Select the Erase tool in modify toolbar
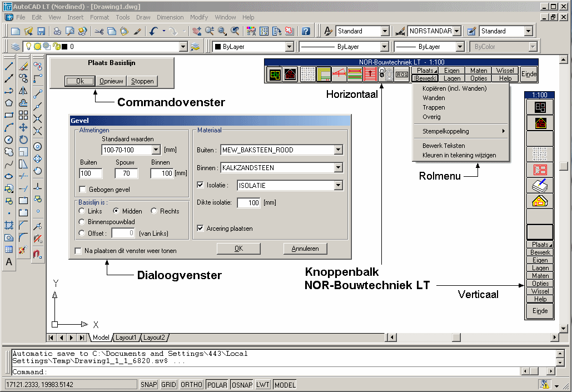Image resolution: width=572 pixels, height=392 pixels. click(23, 66)
